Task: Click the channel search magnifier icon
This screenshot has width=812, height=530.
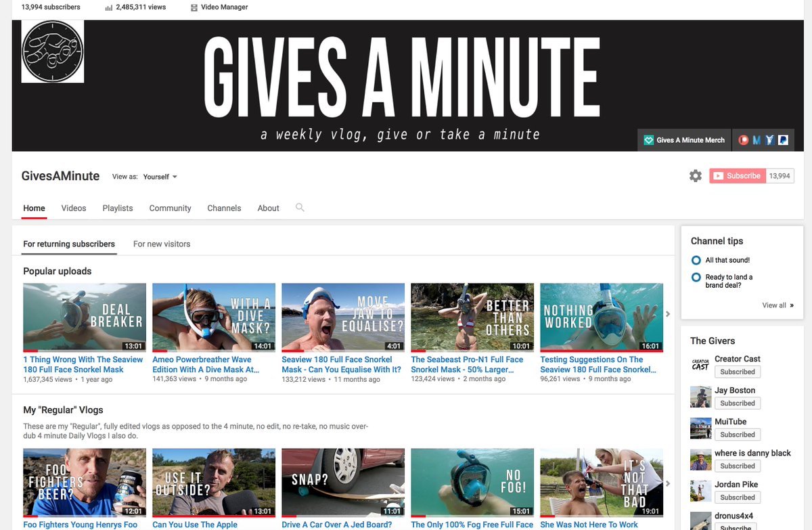Action: click(300, 208)
